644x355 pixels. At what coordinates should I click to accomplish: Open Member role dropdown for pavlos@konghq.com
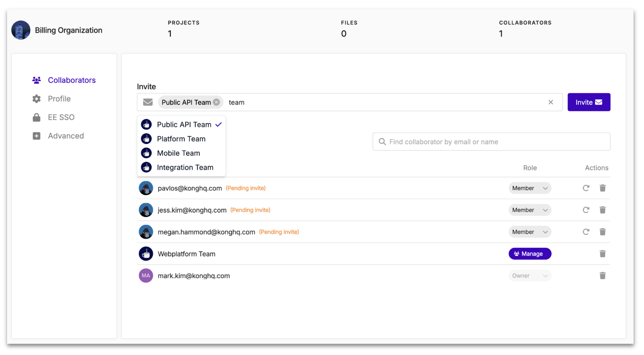[530, 188]
